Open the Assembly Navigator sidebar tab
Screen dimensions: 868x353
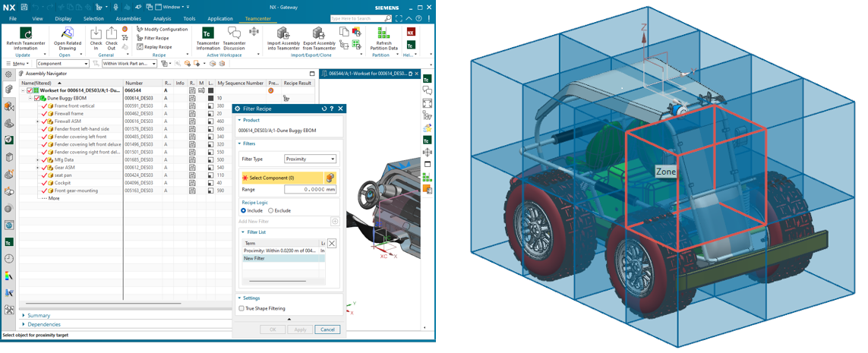[8, 90]
